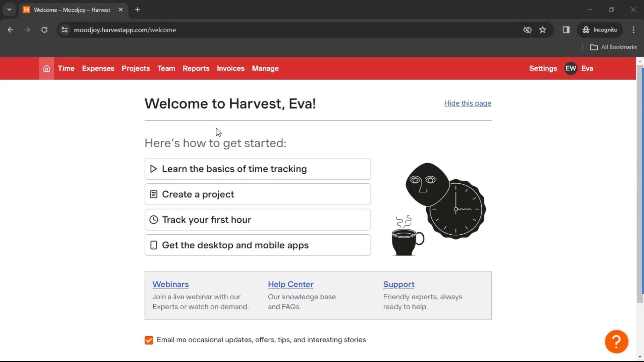The image size is (644, 362).
Task: Click the Team navigation icon
Action: 166,68
